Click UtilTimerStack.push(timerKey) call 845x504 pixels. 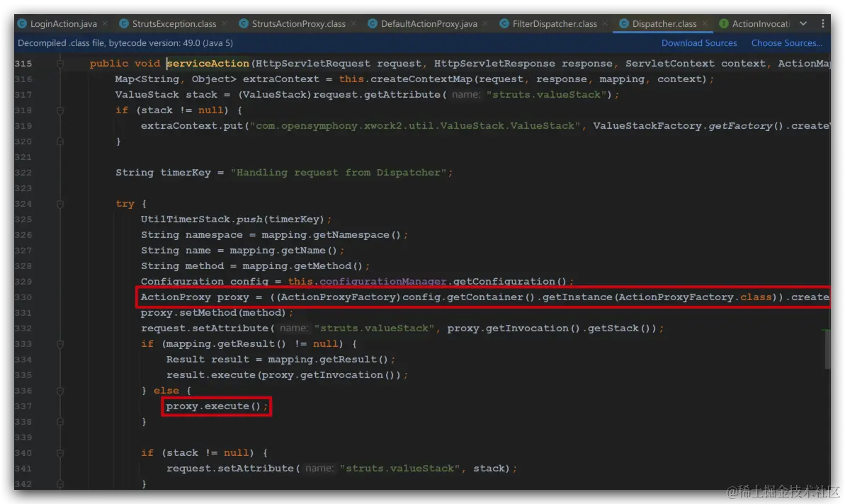pyautogui.click(x=232, y=219)
